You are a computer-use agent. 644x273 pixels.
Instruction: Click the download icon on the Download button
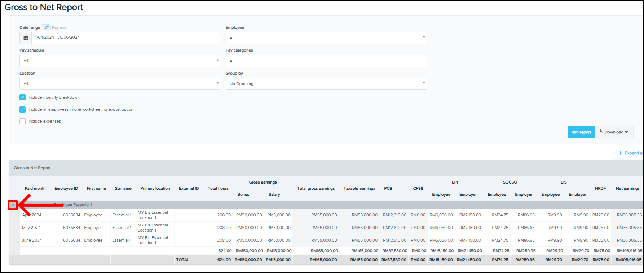click(601, 132)
